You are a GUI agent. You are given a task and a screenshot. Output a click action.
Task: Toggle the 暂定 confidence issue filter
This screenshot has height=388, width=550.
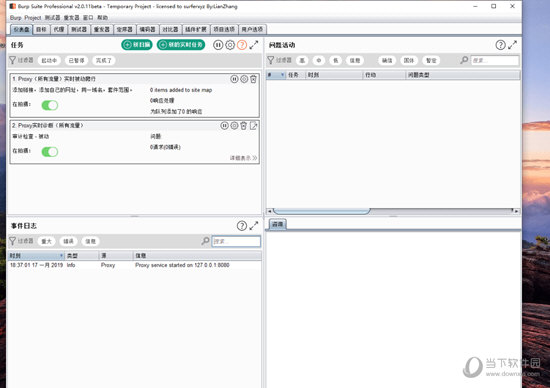(x=431, y=60)
